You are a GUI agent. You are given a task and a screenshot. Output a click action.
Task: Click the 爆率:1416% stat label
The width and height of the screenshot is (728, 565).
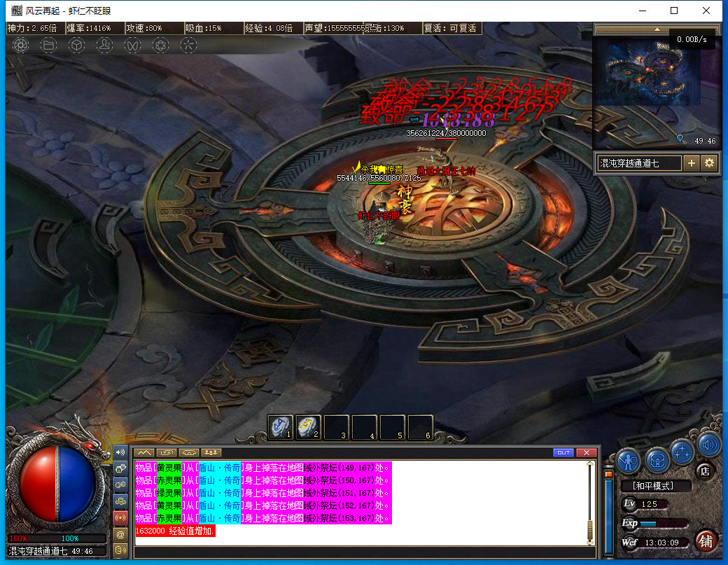point(89,28)
